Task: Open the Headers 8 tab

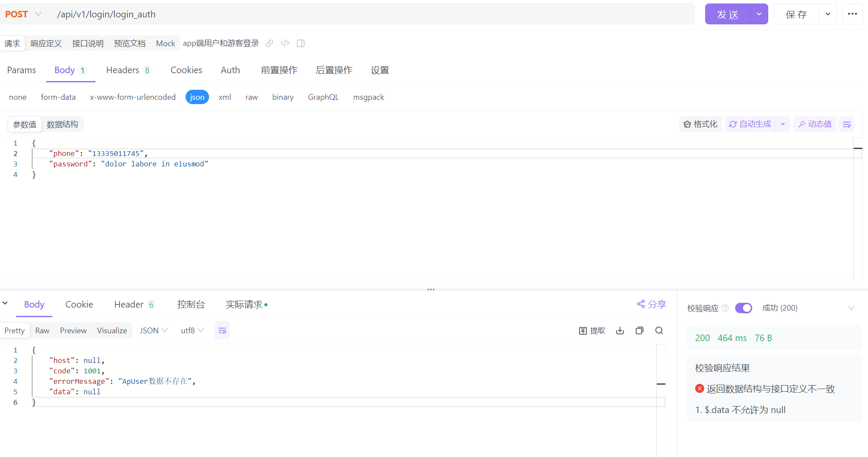Action: coord(128,70)
